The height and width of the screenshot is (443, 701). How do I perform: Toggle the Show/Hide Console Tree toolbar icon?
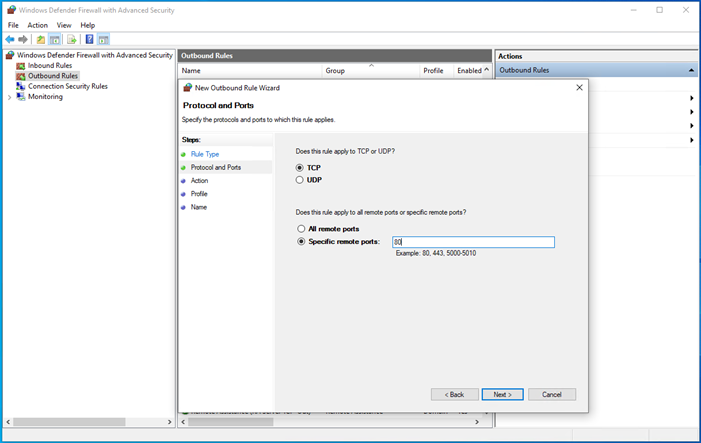click(55, 39)
